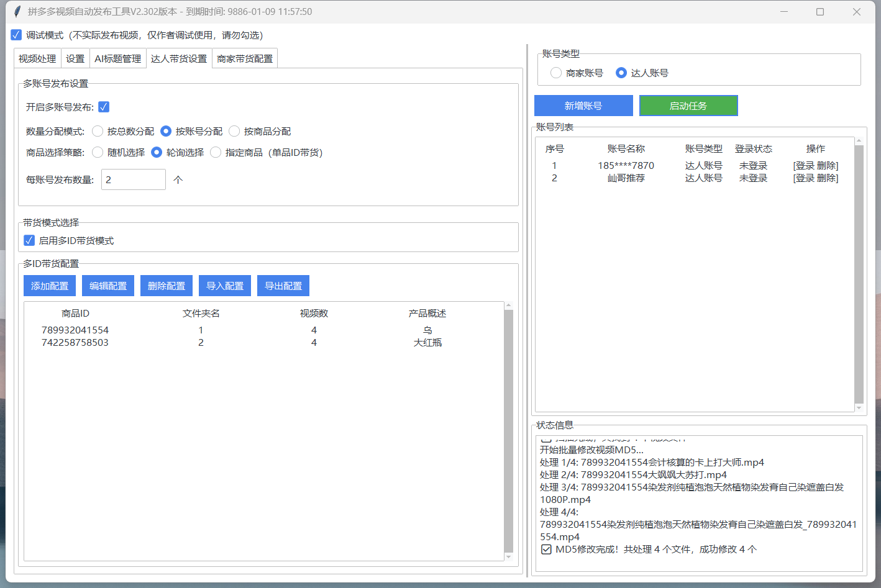Image resolution: width=881 pixels, height=588 pixels.
Task: Toggle the 开启多账号发布 checkbox
Action: click(x=104, y=107)
